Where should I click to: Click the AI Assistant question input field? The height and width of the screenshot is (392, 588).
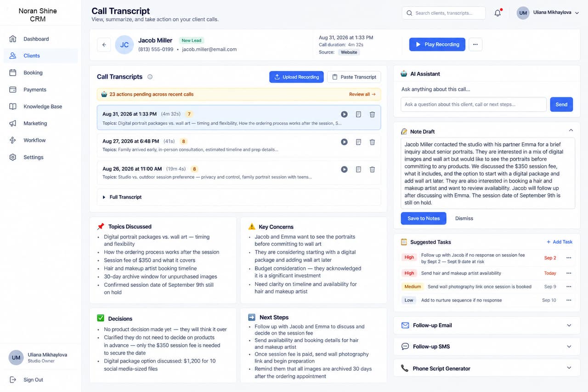pos(474,104)
